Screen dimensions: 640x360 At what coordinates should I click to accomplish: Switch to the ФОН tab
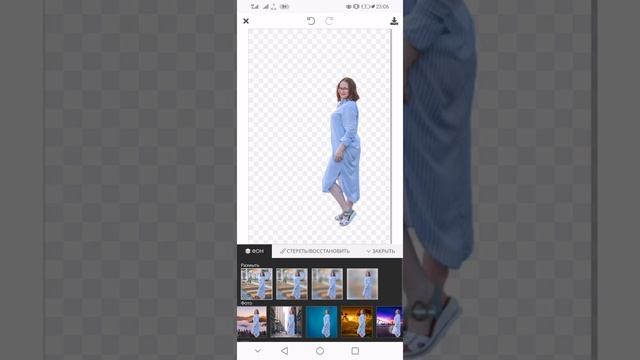tap(254, 251)
